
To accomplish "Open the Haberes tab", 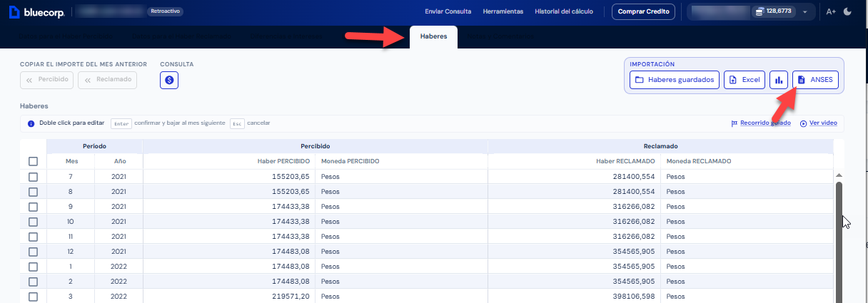I will tap(434, 36).
